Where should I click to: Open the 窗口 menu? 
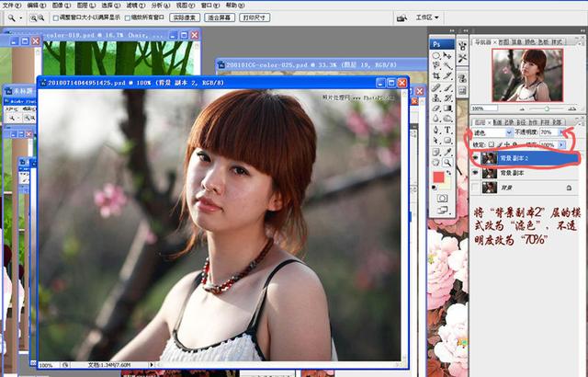tap(210, 6)
